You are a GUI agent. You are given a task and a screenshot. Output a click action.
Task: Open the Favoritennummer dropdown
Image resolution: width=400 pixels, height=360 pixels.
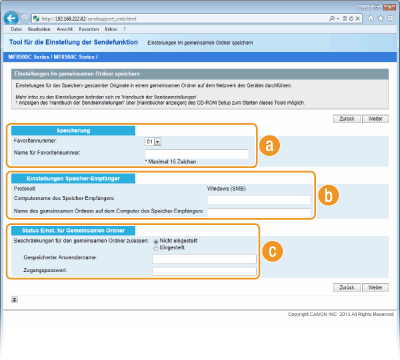click(x=153, y=142)
